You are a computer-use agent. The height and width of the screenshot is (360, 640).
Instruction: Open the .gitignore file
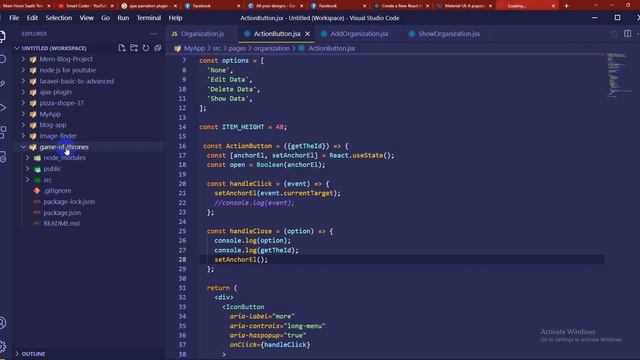click(57, 191)
